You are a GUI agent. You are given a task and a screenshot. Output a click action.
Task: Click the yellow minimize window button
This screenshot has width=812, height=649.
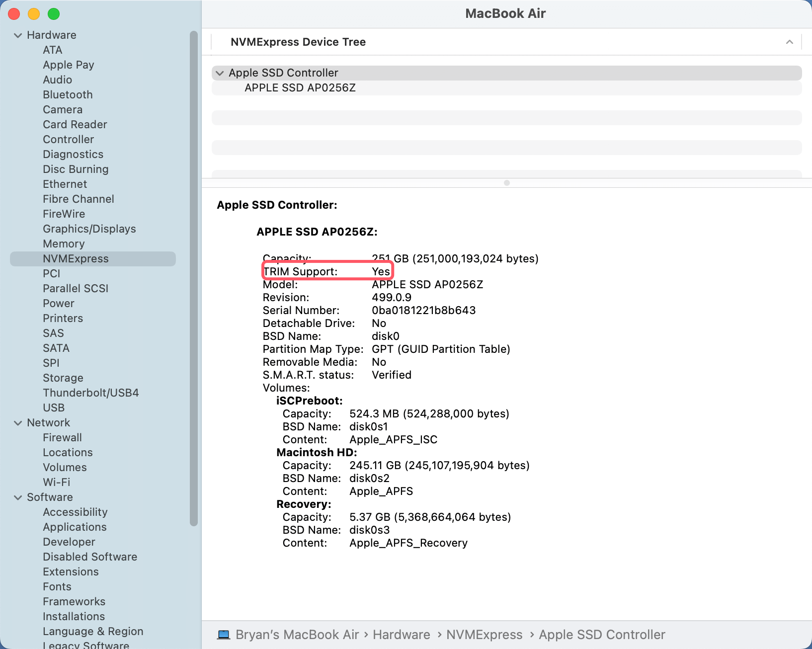coord(34,14)
